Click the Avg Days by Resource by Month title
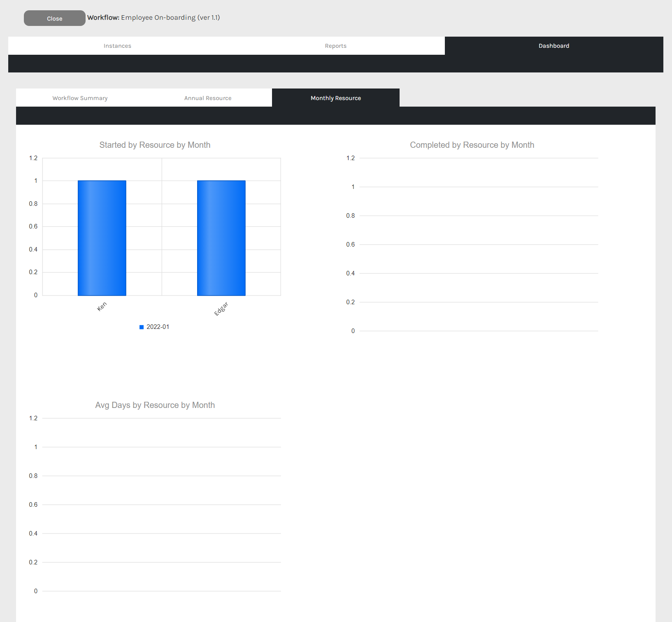 155,405
